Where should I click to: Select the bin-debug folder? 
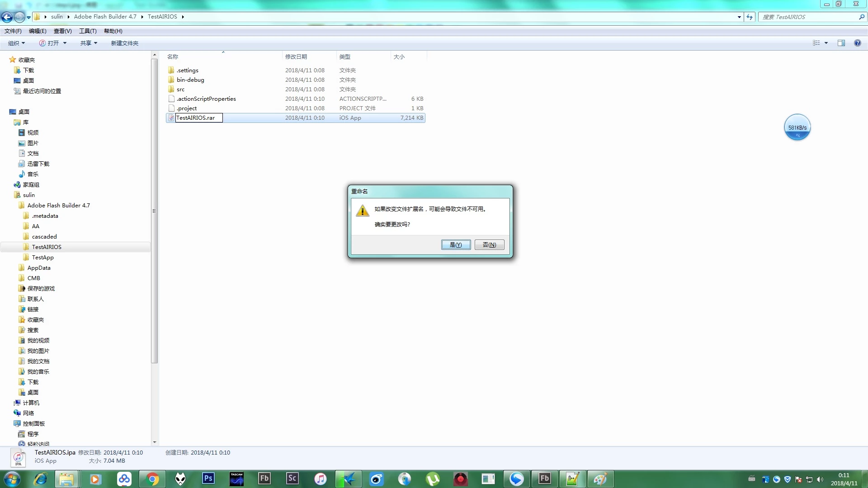(x=190, y=80)
